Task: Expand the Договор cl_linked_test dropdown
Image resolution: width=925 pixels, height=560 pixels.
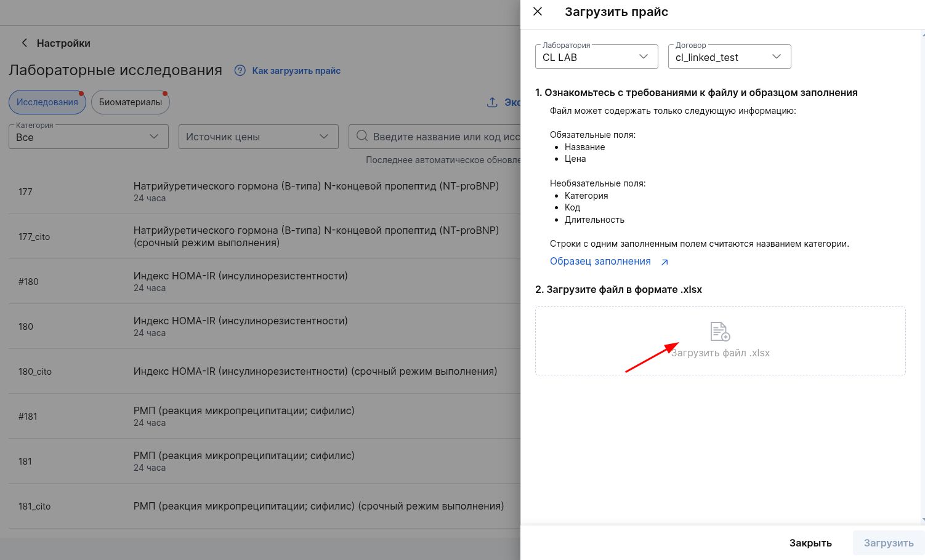Action: (730, 57)
